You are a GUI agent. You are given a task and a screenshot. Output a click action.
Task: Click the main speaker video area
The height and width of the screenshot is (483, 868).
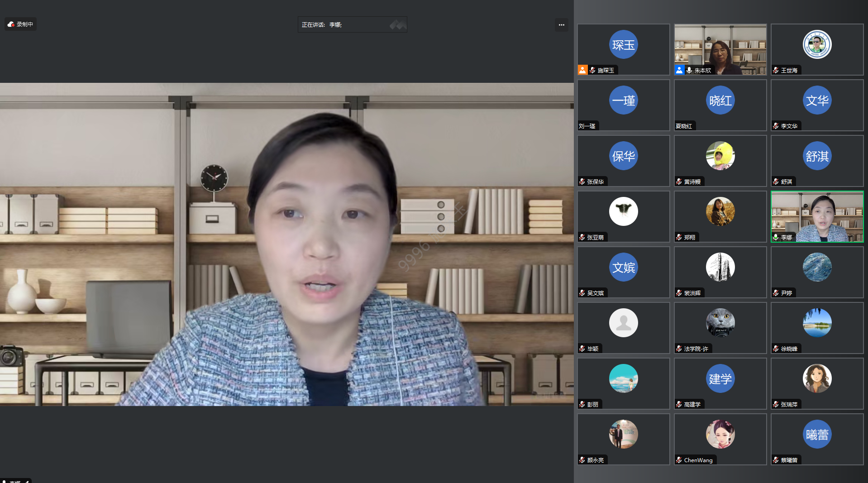point(287,244)
